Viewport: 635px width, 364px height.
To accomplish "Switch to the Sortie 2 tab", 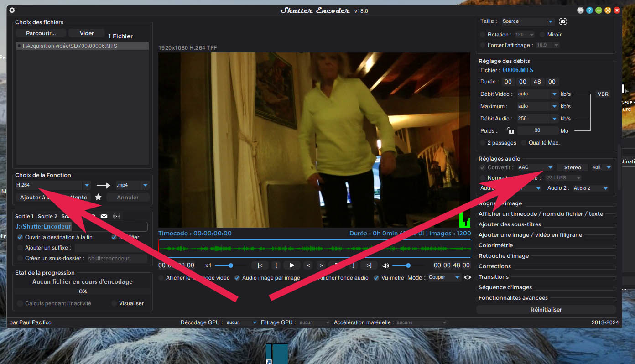I will click(47, 216).
